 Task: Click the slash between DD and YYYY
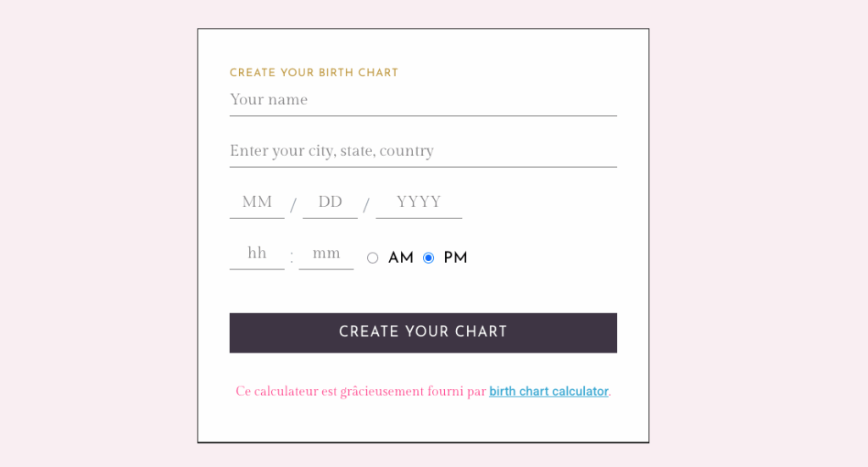[366, 205]
